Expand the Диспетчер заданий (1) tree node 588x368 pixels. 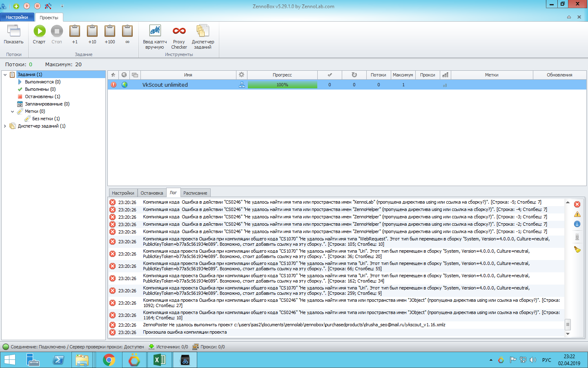pyautogui.click(x=5, y=126)
